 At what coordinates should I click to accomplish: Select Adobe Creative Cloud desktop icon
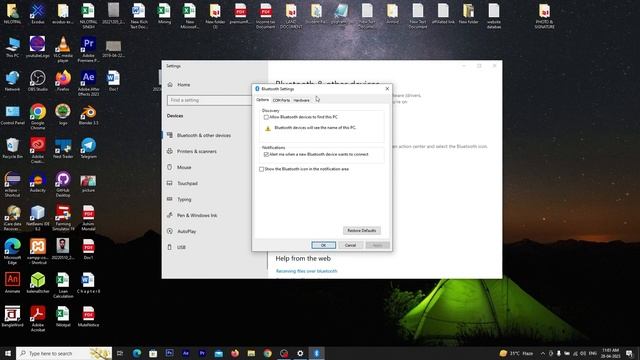[38, 150]
